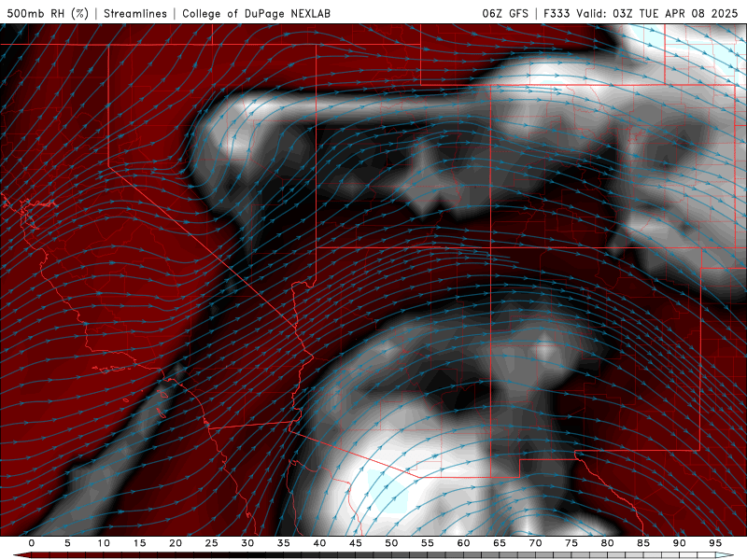Click the "Streamlines" header label
The width and height of the screenshot is (747, 560).
pyautogui.click(x=135, y=13)
